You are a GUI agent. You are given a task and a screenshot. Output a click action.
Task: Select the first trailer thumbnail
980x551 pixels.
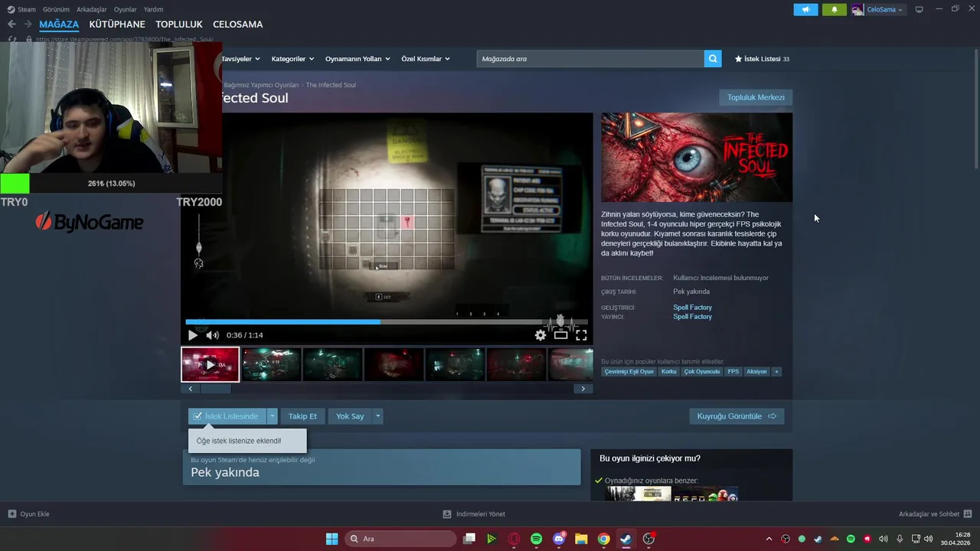coord(210,364)
